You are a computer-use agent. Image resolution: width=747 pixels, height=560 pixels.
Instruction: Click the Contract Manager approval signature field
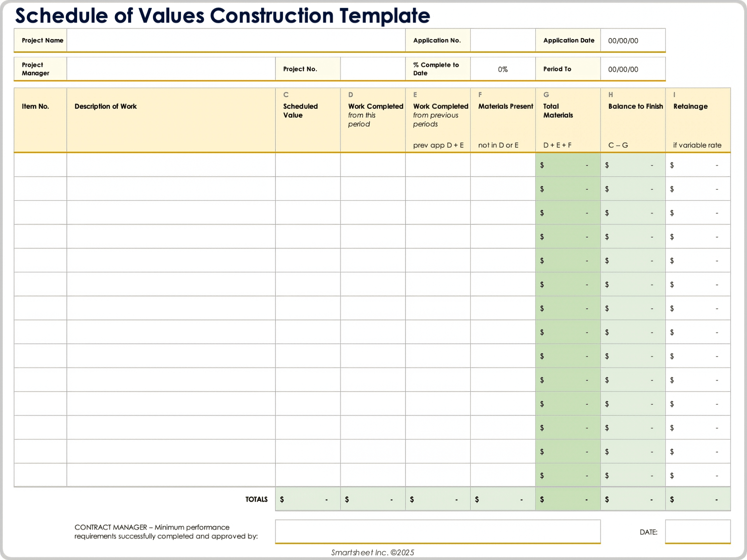pos(438,532)
